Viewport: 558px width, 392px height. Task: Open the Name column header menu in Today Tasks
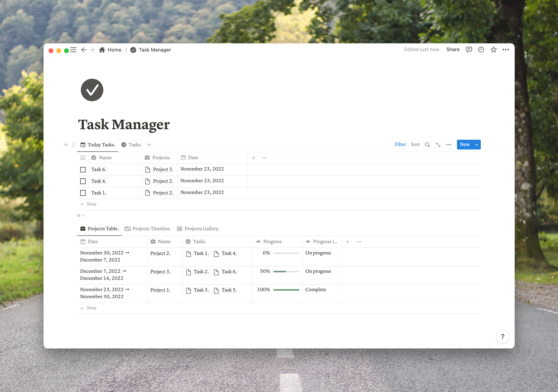pos(115,158)
